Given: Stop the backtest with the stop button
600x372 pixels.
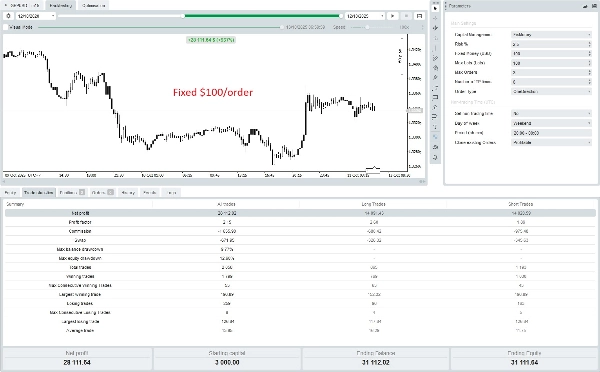Looking at the screenshot, I should coord(406,16).
